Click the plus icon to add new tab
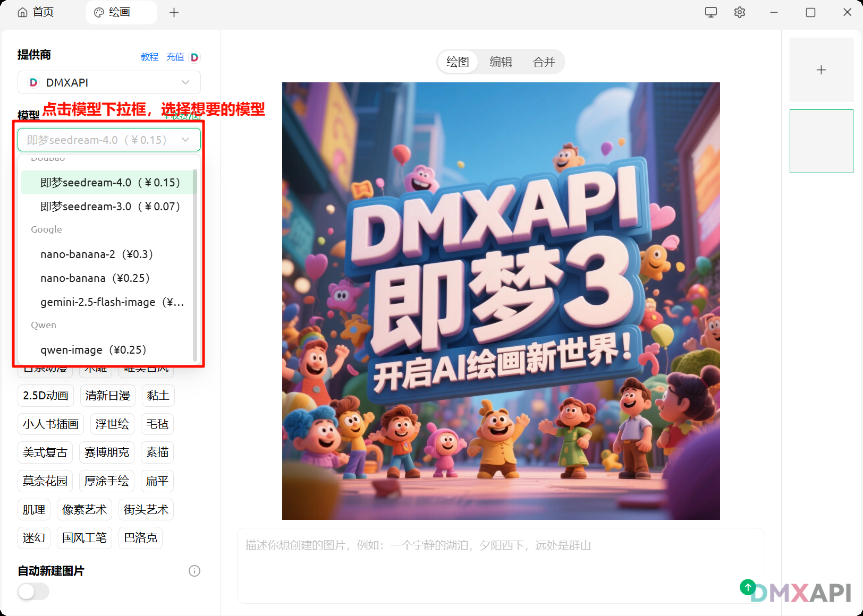 pyautogui.click(x=174, y=12)
